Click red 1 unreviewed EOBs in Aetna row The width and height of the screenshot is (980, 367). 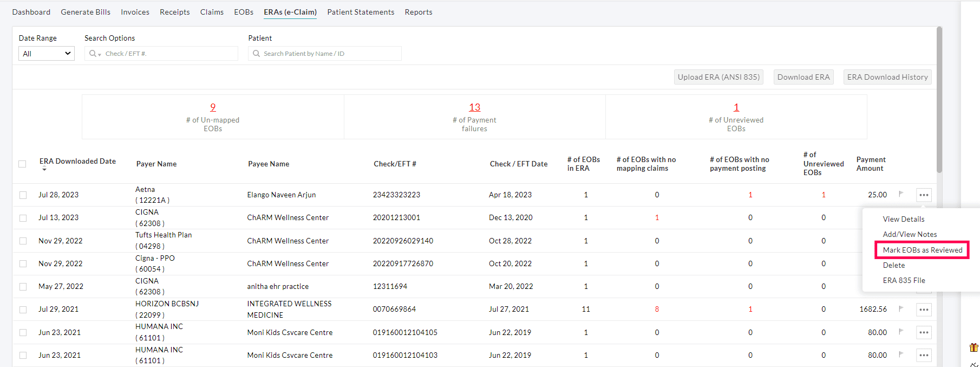824,195
